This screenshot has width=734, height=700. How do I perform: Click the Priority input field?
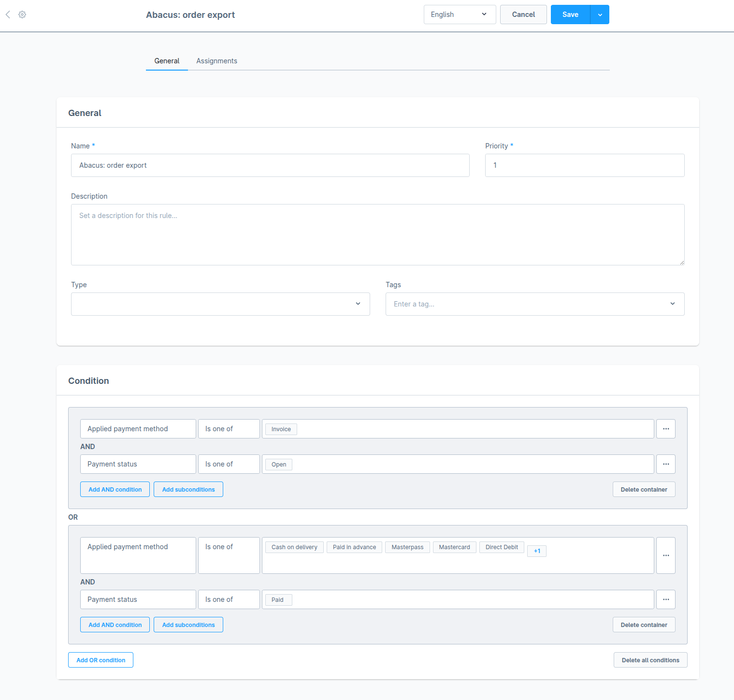584,165
